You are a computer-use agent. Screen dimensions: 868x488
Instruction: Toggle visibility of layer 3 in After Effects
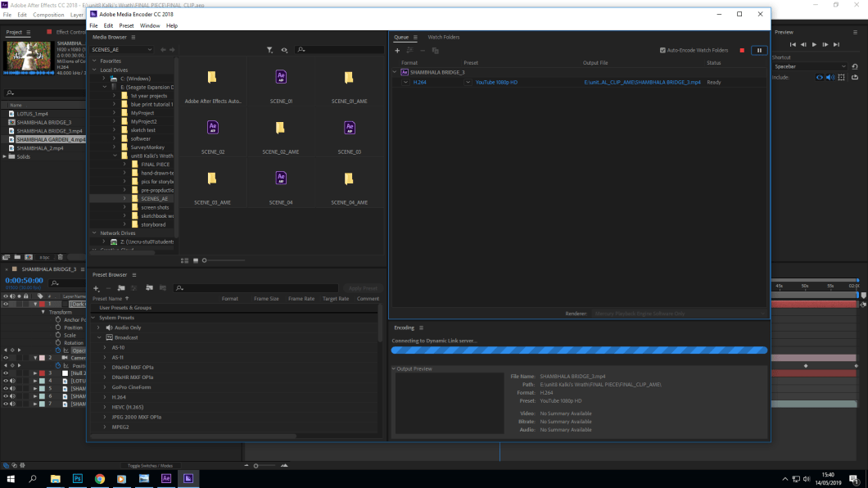tap(6, 373)
